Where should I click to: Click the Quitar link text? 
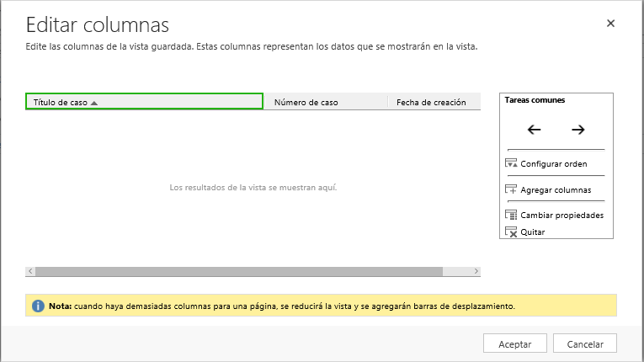[533, 232]
